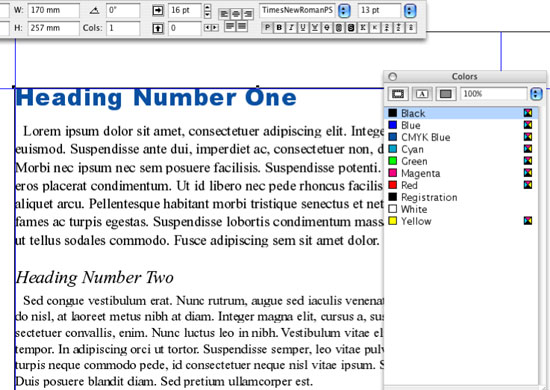Click the process color icon beside CMYK Blue
The height and width of the screenshot is (390, 550).
tap(528, 137)
